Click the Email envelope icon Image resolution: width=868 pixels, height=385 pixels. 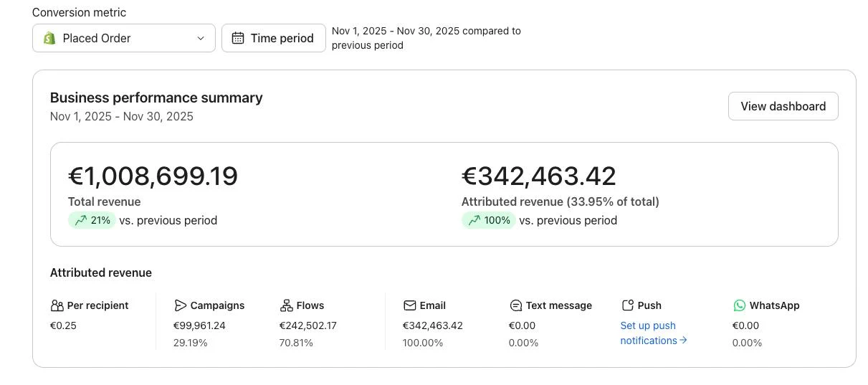tap(409, 305)
